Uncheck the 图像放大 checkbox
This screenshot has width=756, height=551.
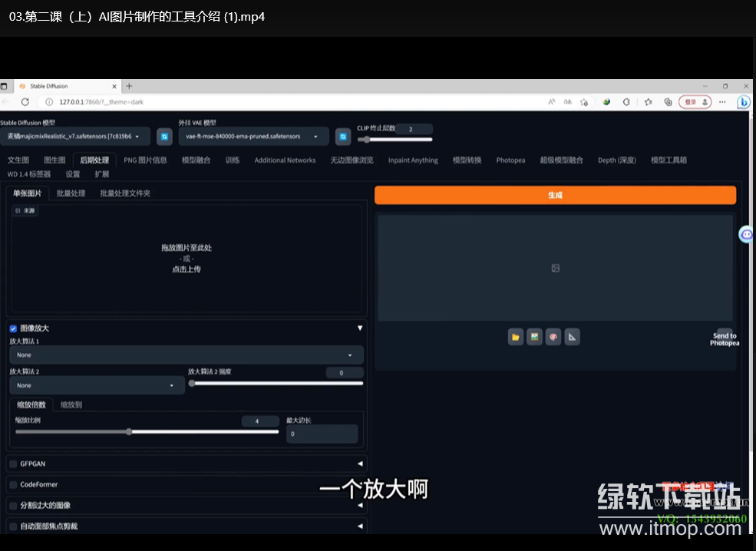click(x=13, y=328)
